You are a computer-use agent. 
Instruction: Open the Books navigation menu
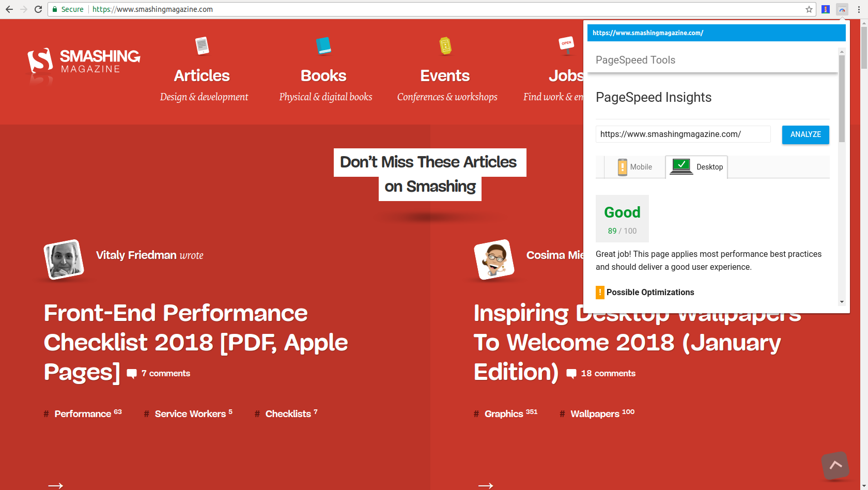323,75
